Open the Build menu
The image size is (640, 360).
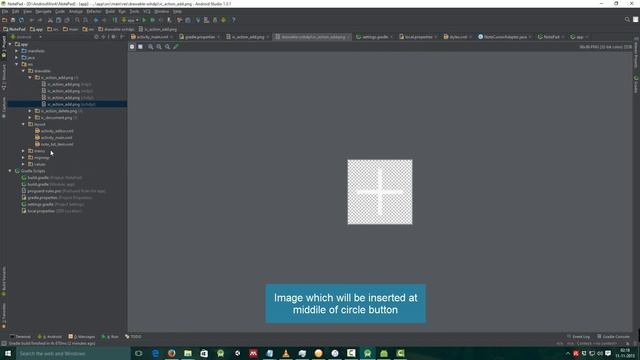(x=110, y=11)
